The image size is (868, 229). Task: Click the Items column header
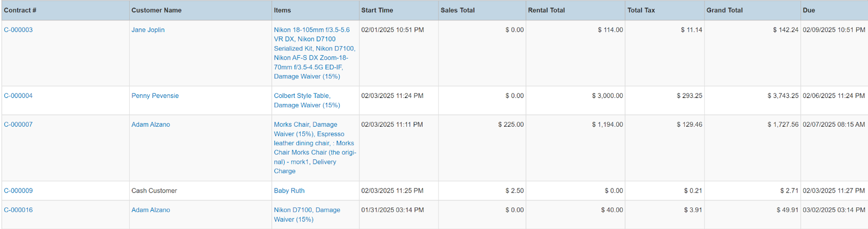(x=282, y=10)
